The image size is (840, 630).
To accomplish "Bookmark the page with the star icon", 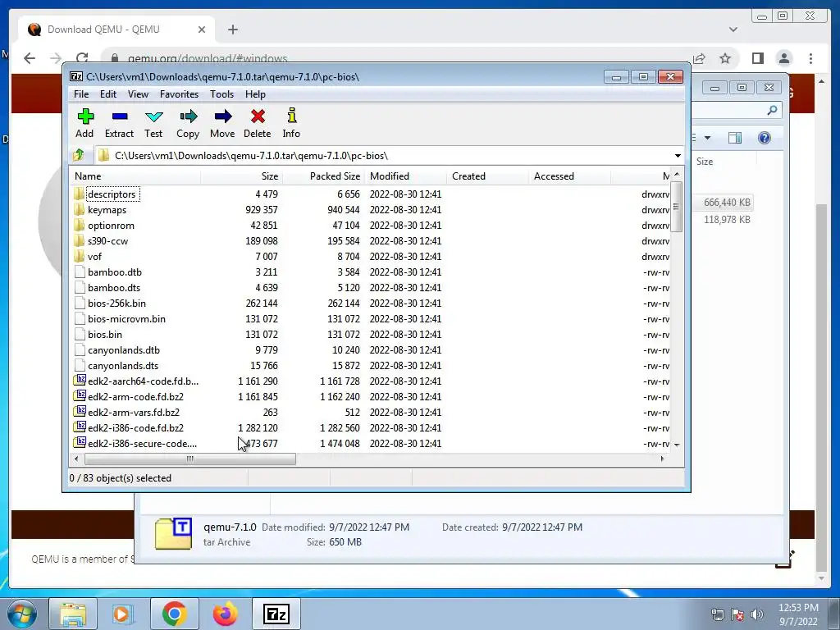I will click(725, 58).
